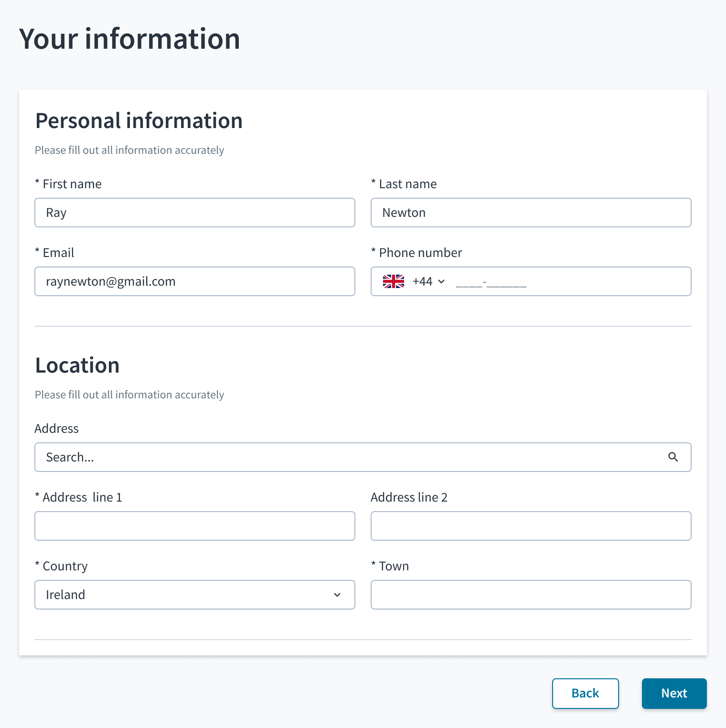Click the address search magnifier icon

[x=673, y=457]
